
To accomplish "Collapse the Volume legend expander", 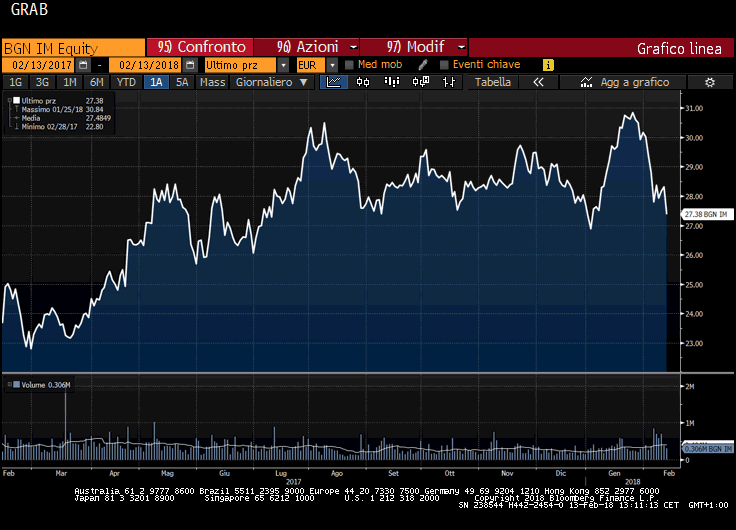I will point(9,385).
